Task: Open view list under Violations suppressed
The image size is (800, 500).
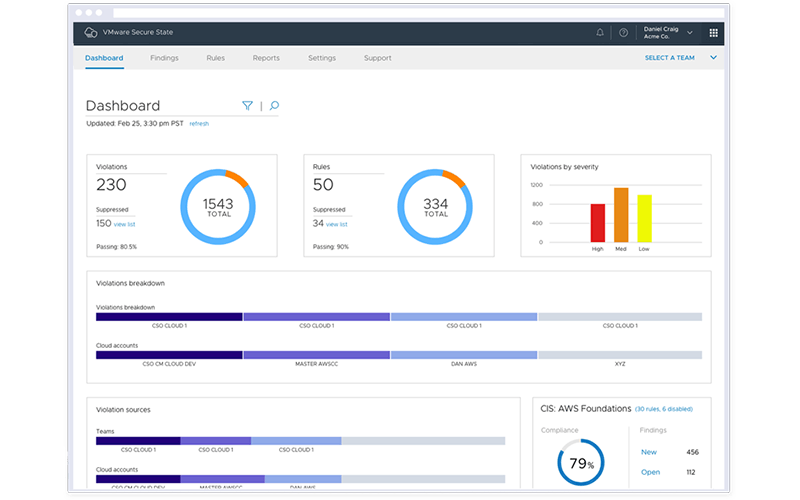Action: pyautogui.click(x=125, y=224)
